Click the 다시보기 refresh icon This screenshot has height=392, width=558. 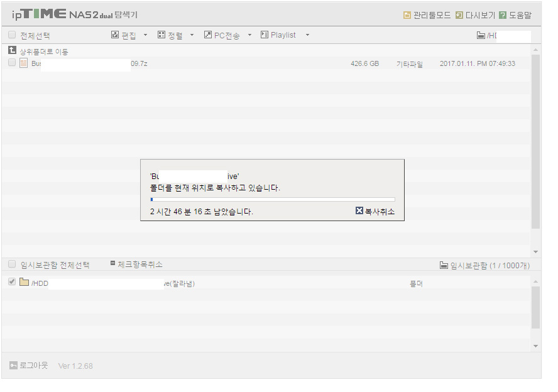coord(459,15)
